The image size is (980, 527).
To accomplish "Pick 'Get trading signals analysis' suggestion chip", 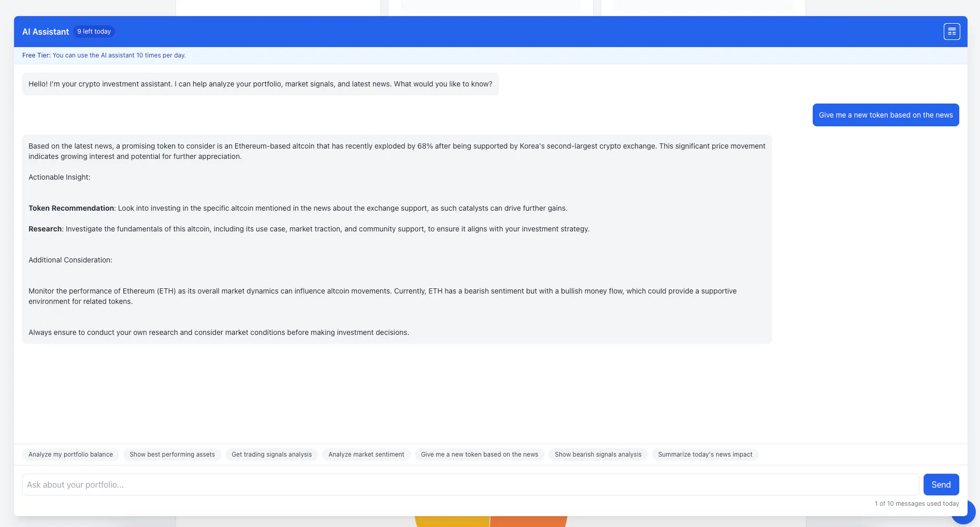I will click(x=271, y=455).
